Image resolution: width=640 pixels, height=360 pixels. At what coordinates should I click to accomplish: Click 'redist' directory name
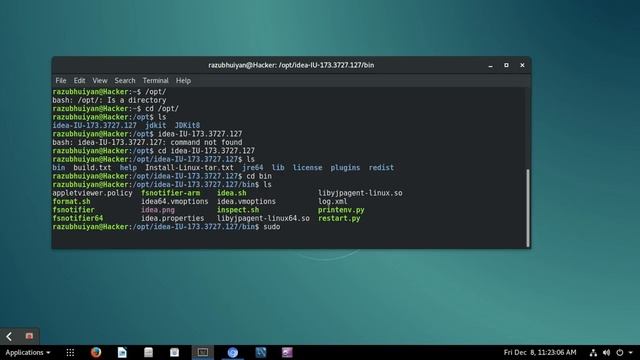pos(381,168)
